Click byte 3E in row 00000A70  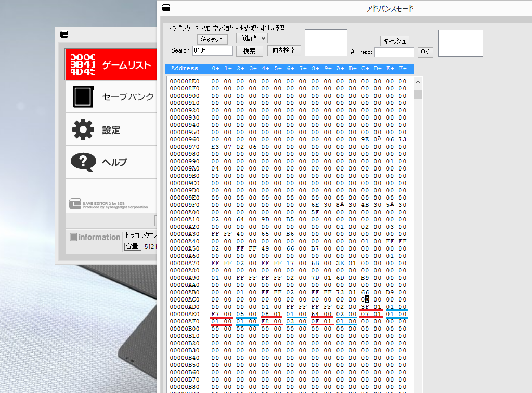tap(340, 263)
